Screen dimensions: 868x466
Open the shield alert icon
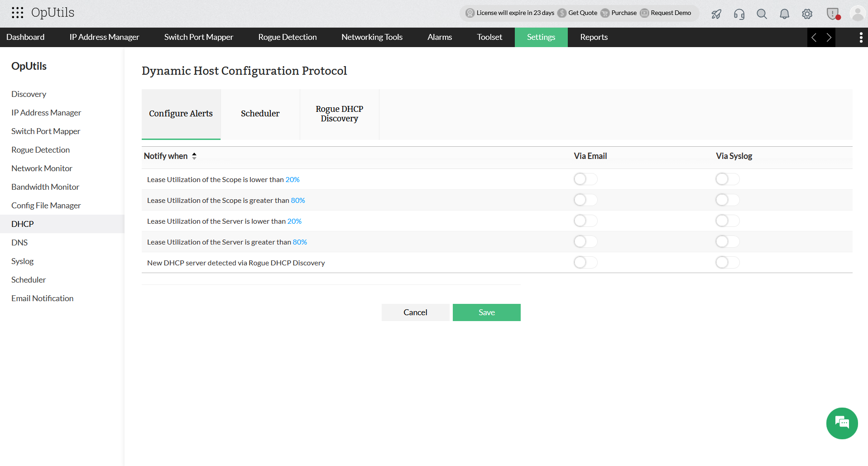[x=833, y=14]
